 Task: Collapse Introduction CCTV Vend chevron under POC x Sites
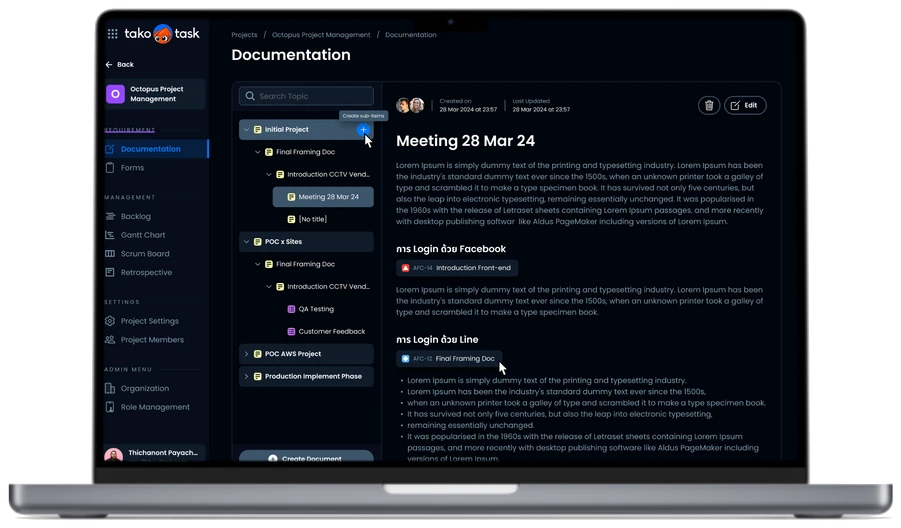point(269,287)
